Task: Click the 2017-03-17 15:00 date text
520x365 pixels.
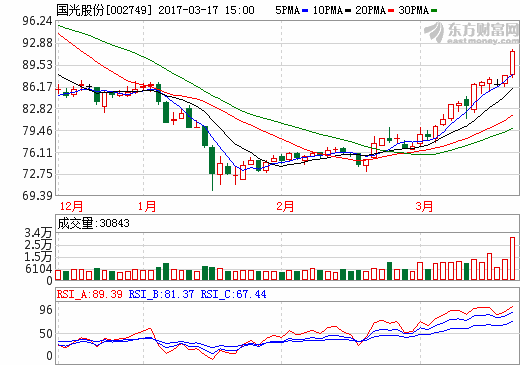Action: click(206, 10)
